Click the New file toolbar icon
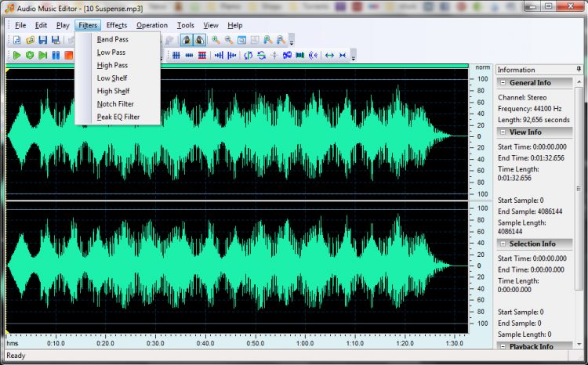The image size is (588, 365). 16,40
